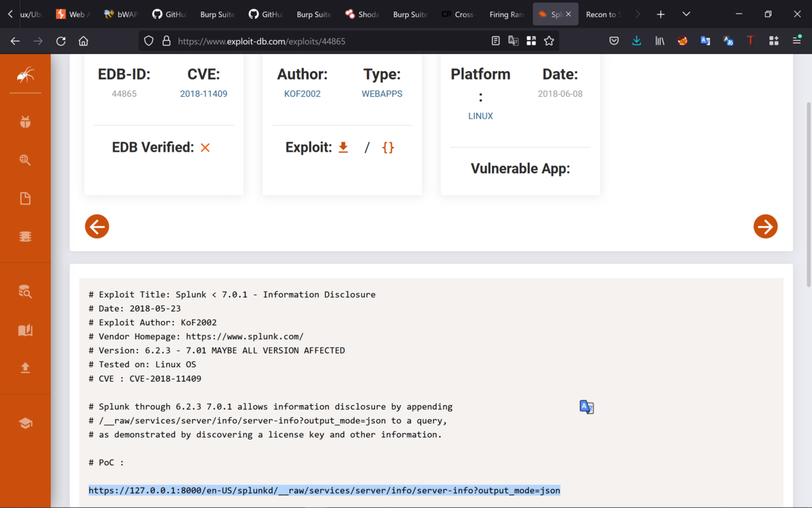Open the Shellcodes chip icon in sidebar

(x=25, y=236)
